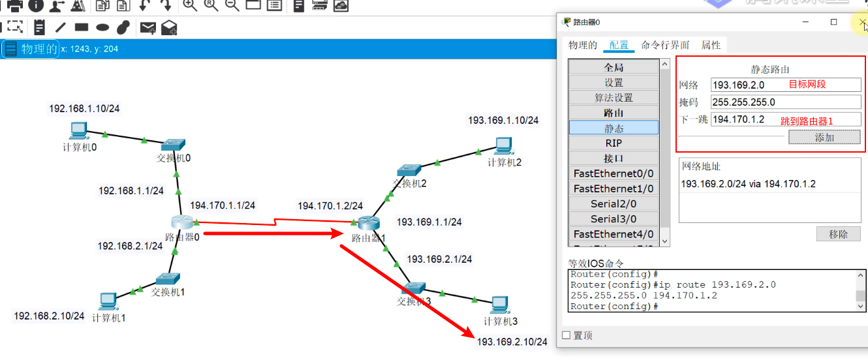
Task: Open the FastEthernet0/0 interface settings
Action: [613, 173]
